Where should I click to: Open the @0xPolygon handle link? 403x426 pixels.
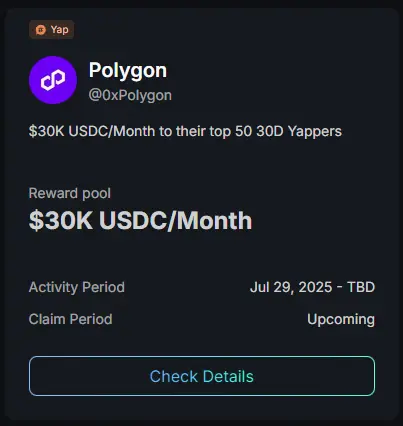[130, 95]
